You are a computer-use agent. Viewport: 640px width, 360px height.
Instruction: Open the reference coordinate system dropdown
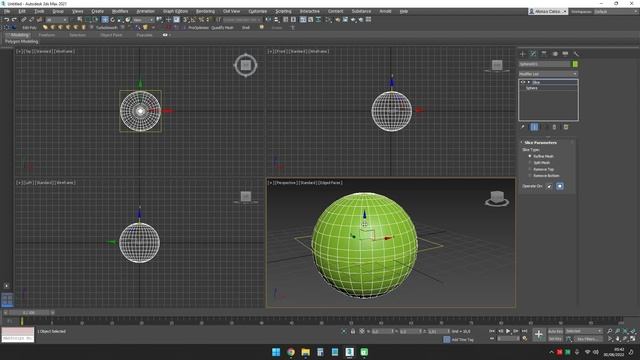coord(144,20)
